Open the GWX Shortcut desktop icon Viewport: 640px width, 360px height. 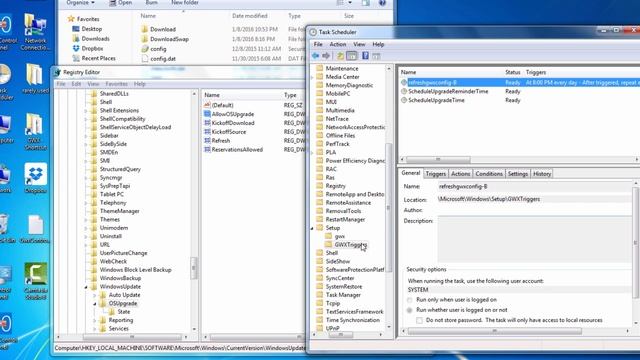tap(35, 131)
